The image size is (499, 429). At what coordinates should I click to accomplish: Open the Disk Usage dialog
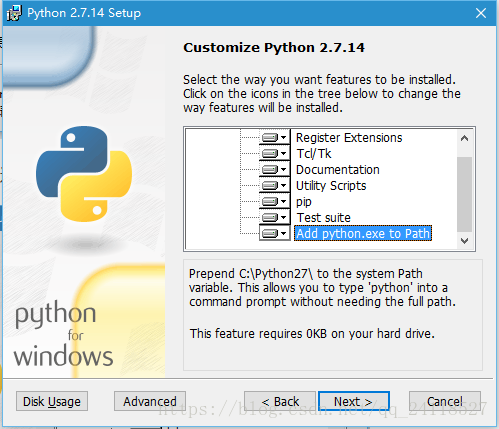52,401
